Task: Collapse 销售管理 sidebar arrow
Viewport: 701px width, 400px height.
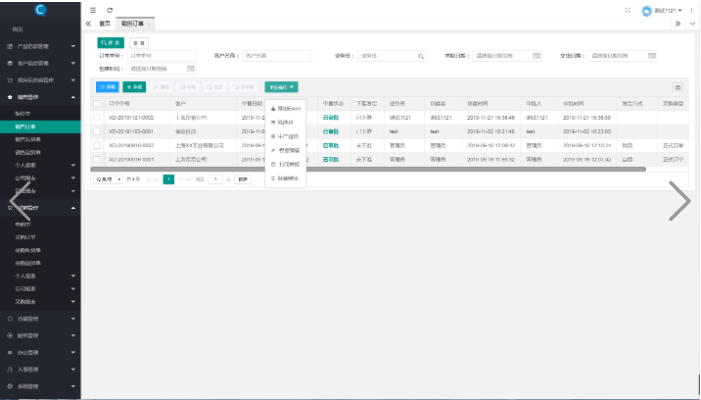Action: pos(73,97)
